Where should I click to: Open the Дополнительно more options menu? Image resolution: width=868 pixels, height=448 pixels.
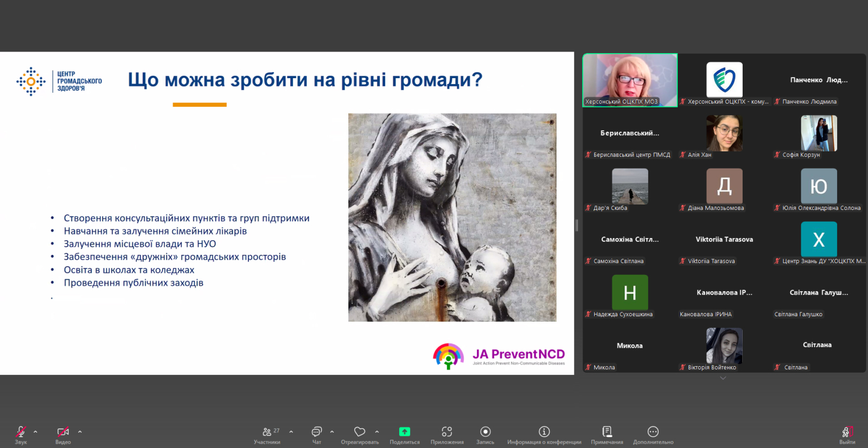(x=653, y=432)
